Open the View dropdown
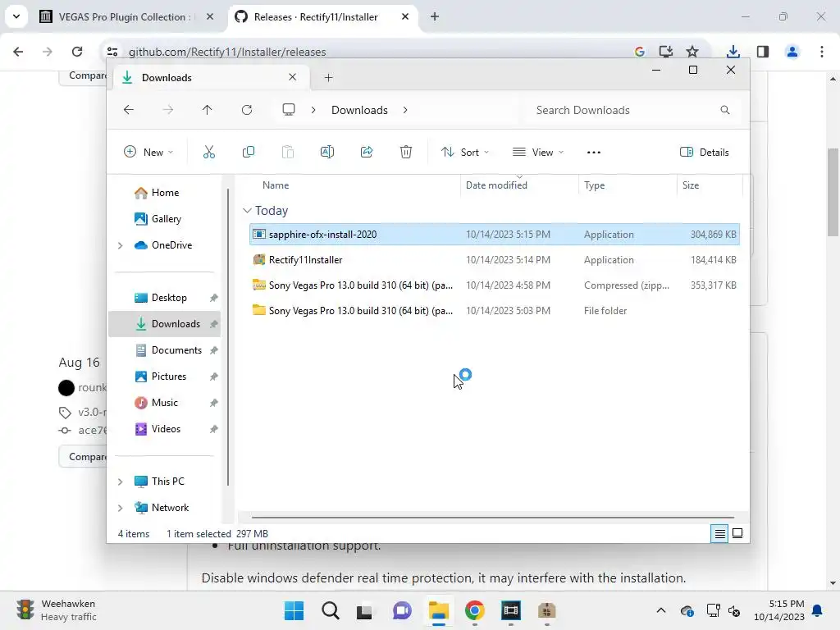This screenshot has width=840, height=630. click(x=538, y=152)
